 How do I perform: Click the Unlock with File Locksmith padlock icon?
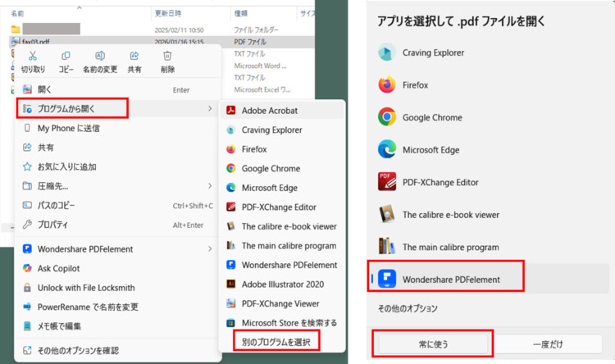point(27,288)
